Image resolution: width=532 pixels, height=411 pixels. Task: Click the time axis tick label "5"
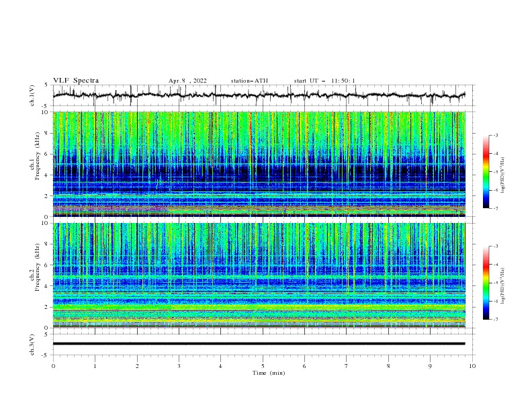tap(263, 366)
